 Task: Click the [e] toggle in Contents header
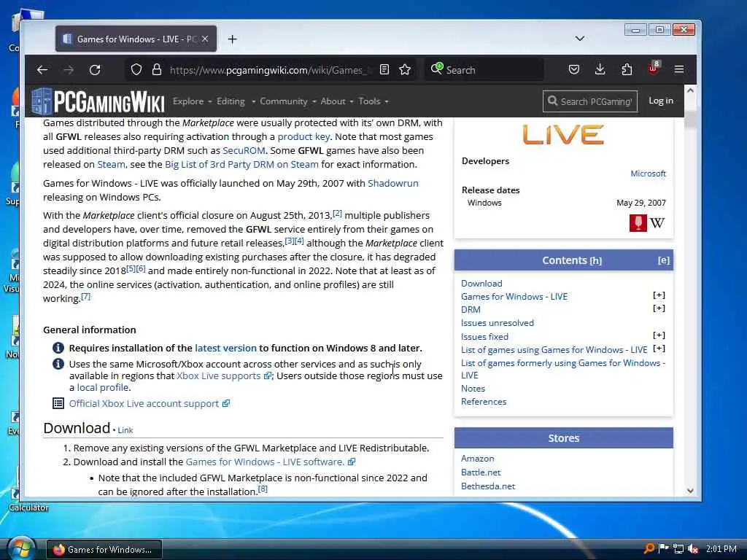point(664,260)
